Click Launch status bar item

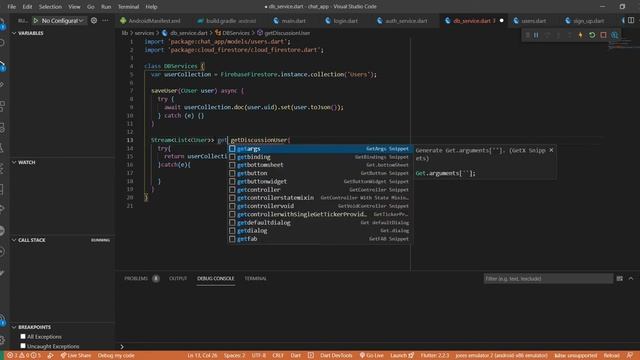pos(402,356)
